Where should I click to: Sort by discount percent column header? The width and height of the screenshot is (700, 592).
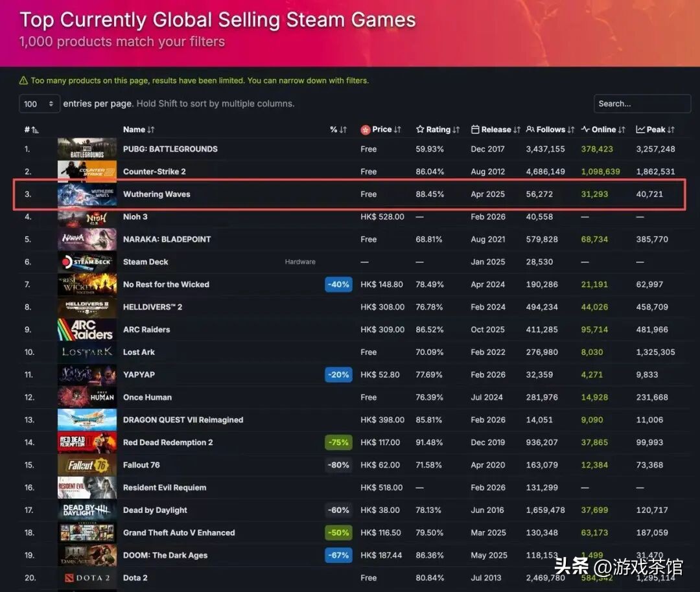[x=338, y=130]
